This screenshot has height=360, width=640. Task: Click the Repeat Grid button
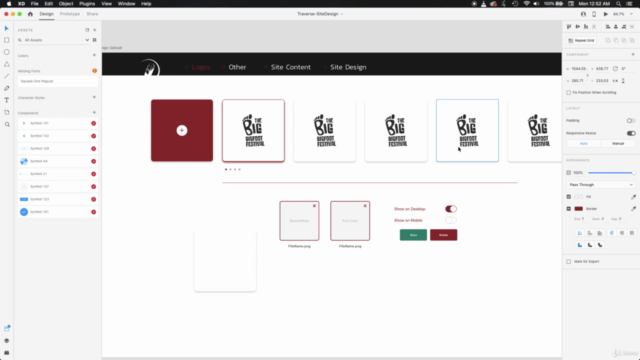click(582, 40)
